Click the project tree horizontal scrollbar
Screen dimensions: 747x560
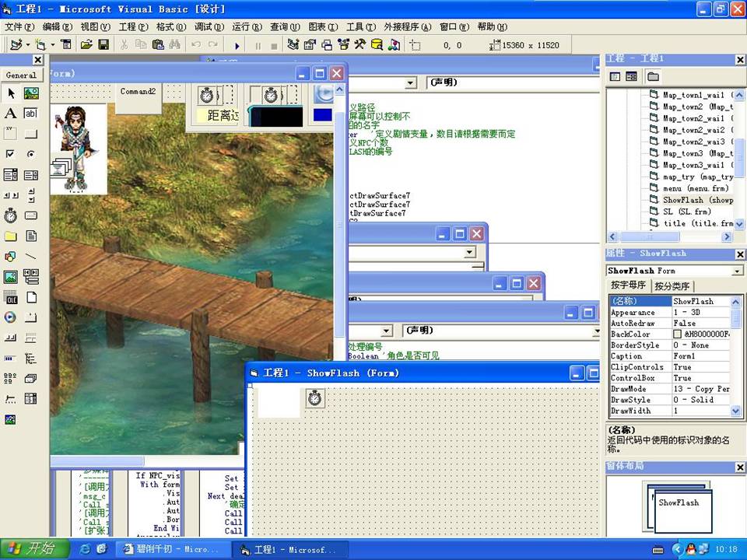669,236
